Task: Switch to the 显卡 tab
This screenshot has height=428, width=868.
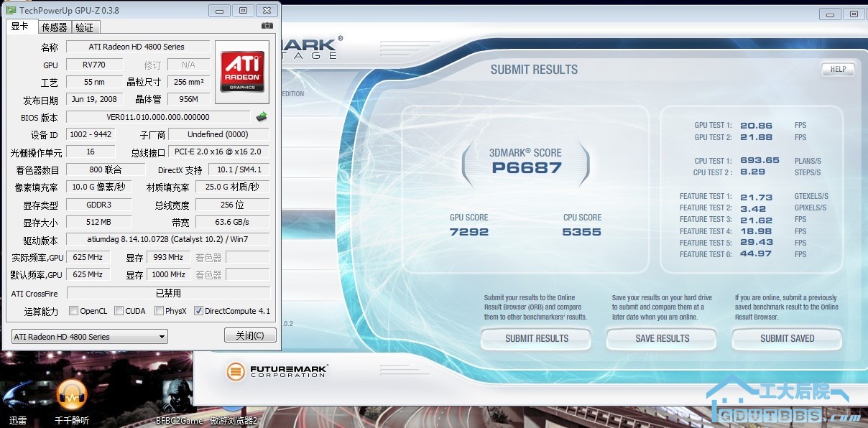Action: [20, 27]
